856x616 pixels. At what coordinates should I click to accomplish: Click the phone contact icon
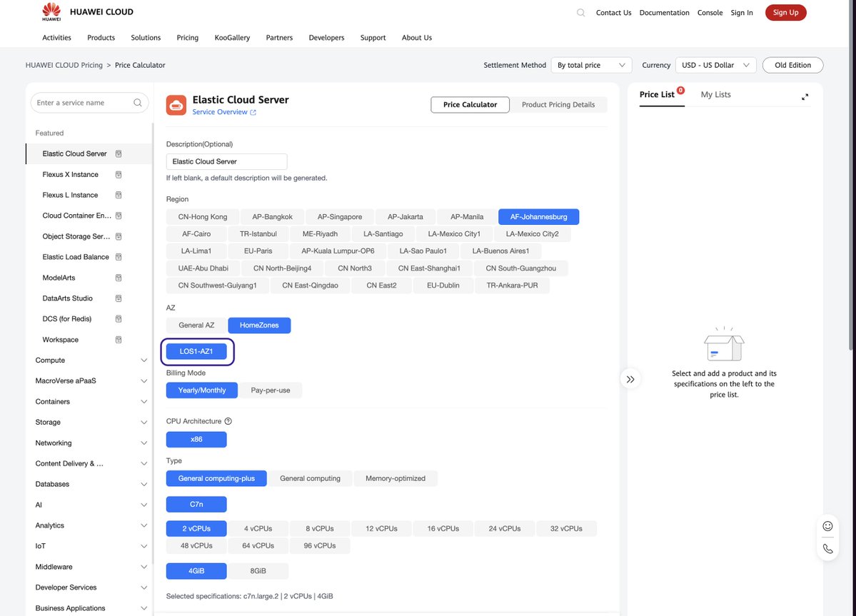click(x=827, y=549)
